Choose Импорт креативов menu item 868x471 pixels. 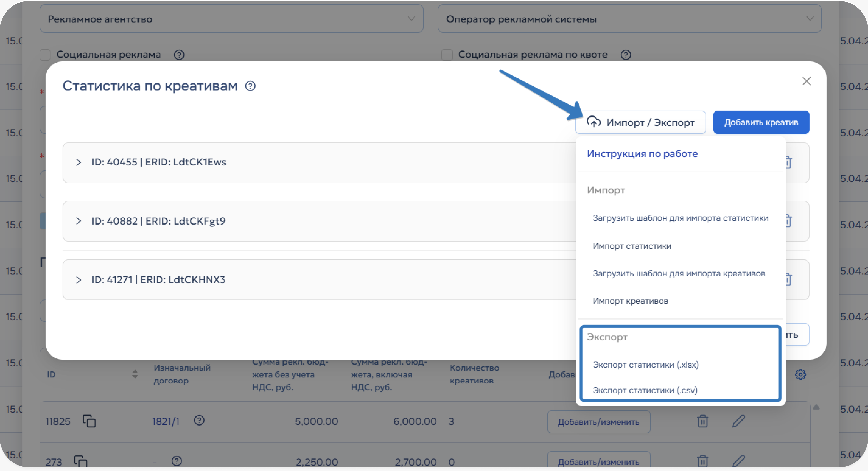[630, 301]
